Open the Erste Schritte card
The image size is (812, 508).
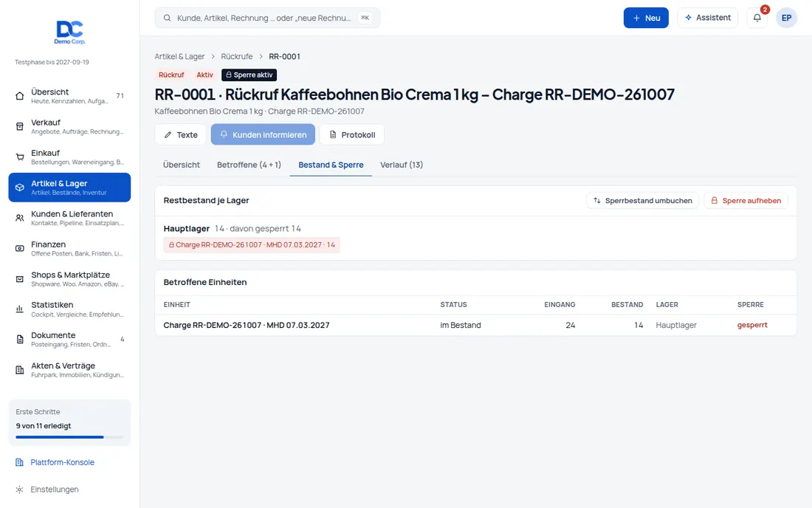[69, 422]
